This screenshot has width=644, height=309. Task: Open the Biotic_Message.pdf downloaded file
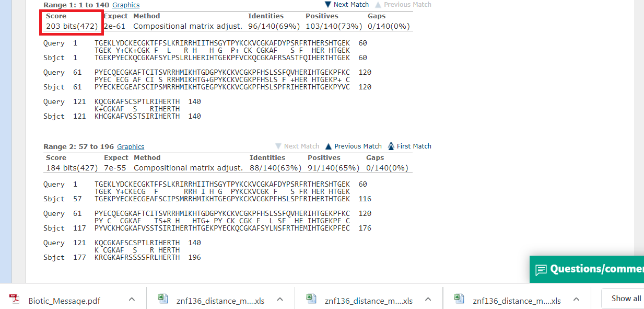[64, 301]
